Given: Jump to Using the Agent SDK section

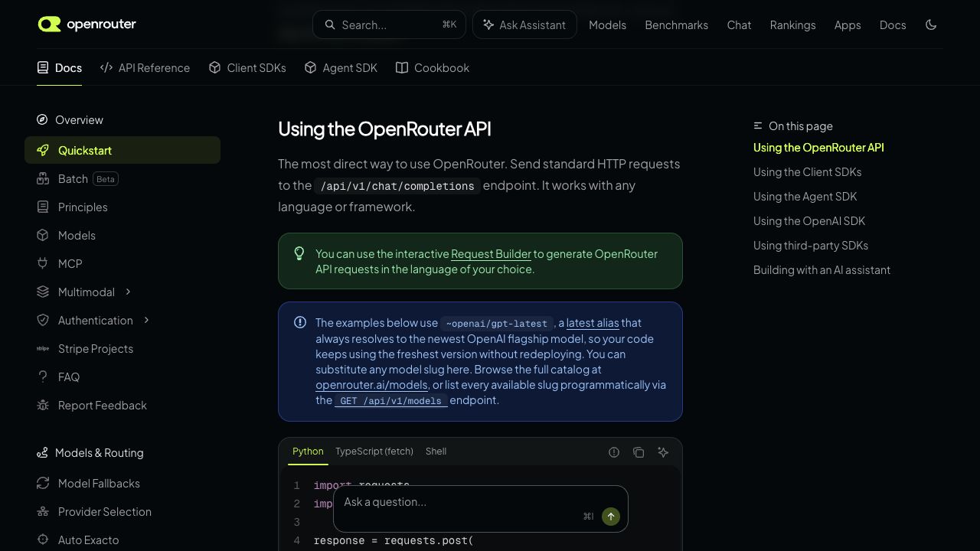Looking at the screenshot, I should click(x=805, y=197).
